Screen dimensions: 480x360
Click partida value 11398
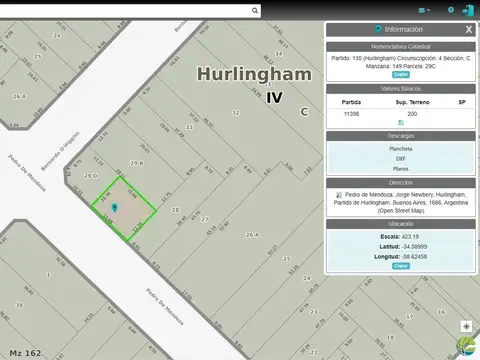click(351, 114)
